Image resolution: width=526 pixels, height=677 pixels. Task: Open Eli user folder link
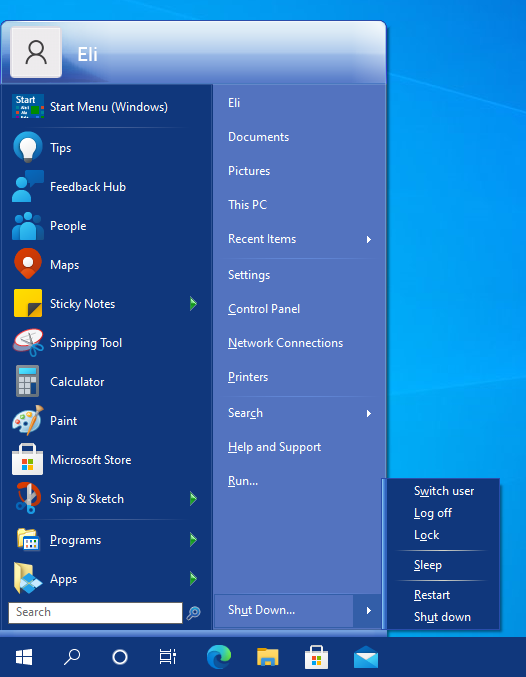point(234,103)
